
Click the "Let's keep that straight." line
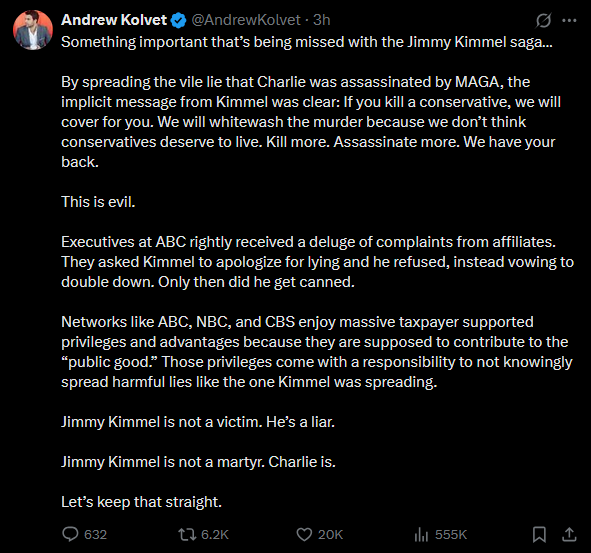click(x=141, y=502)
